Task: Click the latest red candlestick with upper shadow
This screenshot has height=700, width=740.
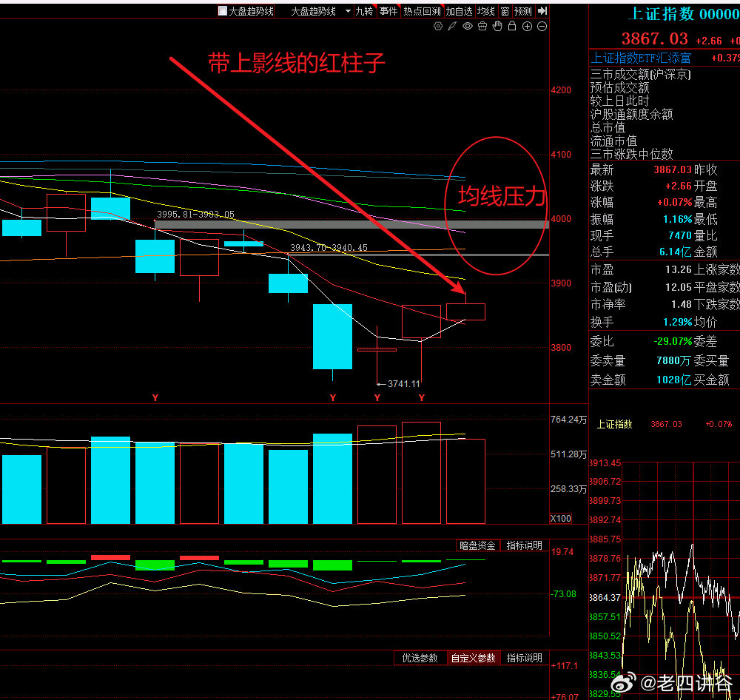Action: coord(465,312)
